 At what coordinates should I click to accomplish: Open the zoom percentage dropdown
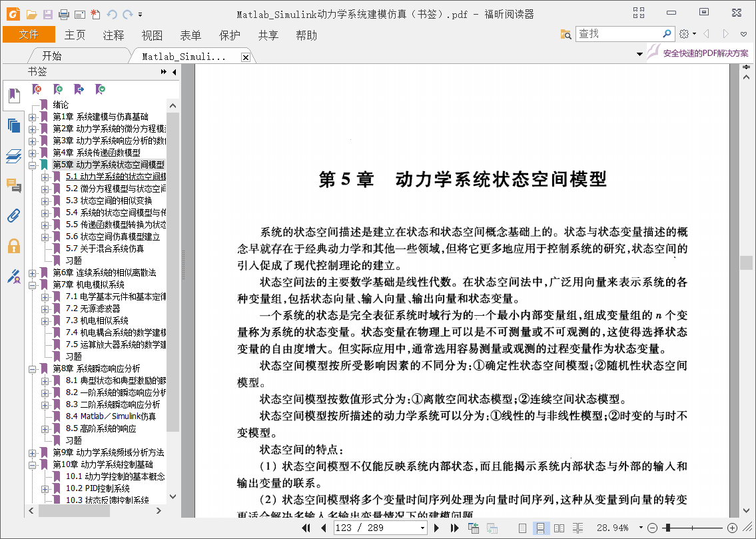[x=641, y=528]
